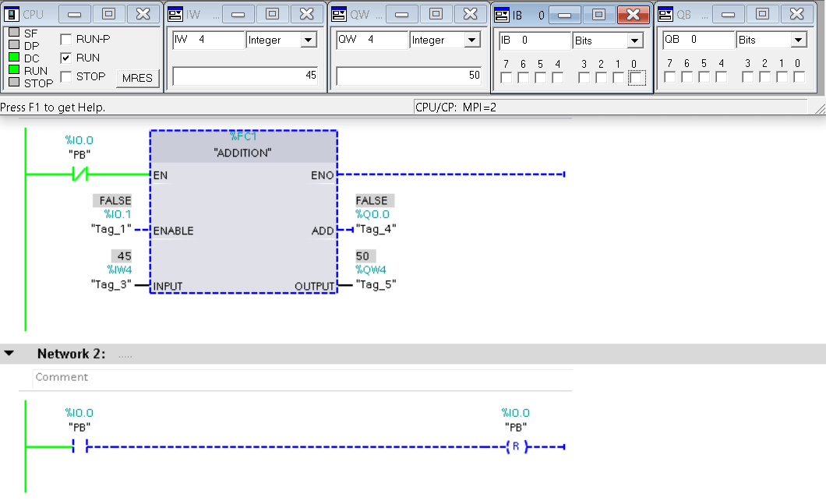Select the reset coil for PB in Network 2
The height and width of the screenshot is (504, 826).
(516, 446)
